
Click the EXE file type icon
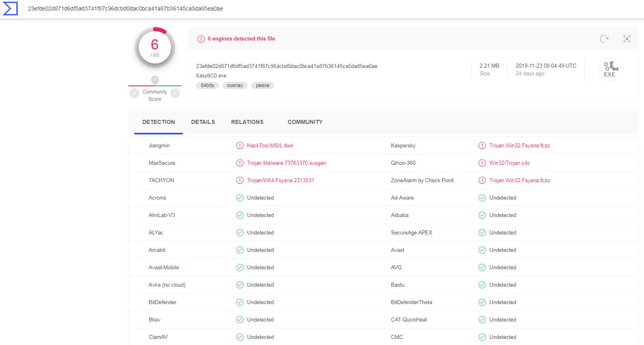(x=610, y=70)
